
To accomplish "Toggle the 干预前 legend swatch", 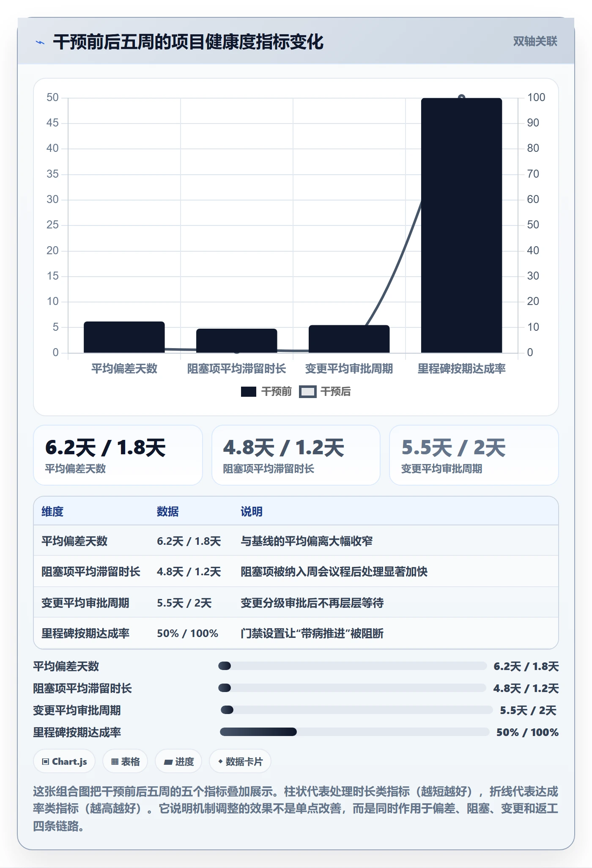I will pyautogui.click(x=249, y=392).
